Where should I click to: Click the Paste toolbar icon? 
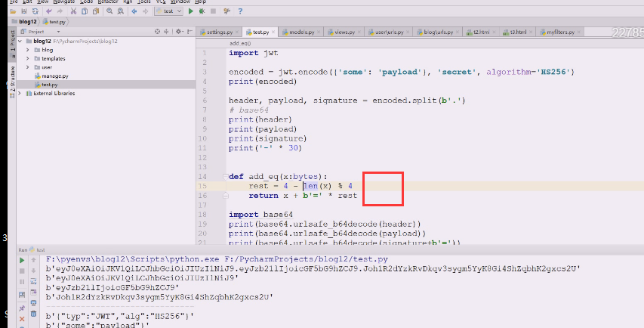click(96, 11)
